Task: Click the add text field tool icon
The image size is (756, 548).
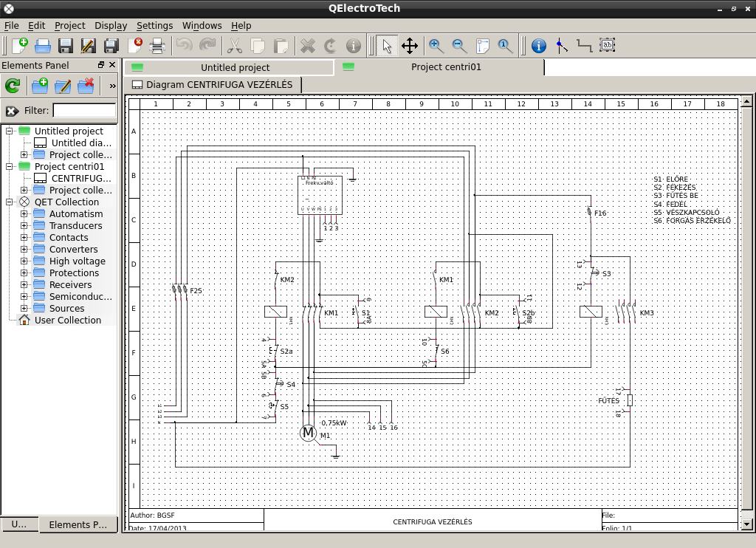Action: [x=607, y=46]
